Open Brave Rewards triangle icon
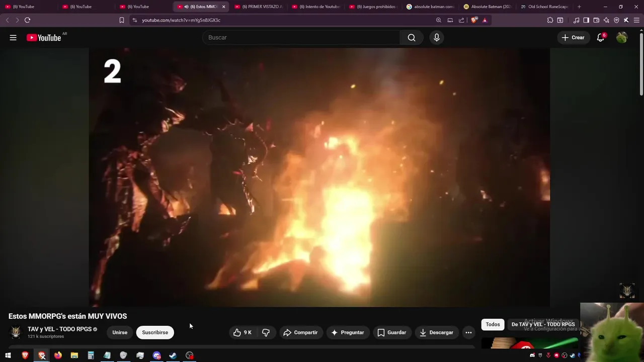Screen dimensions: 644x362 click(x=485, y=20)
